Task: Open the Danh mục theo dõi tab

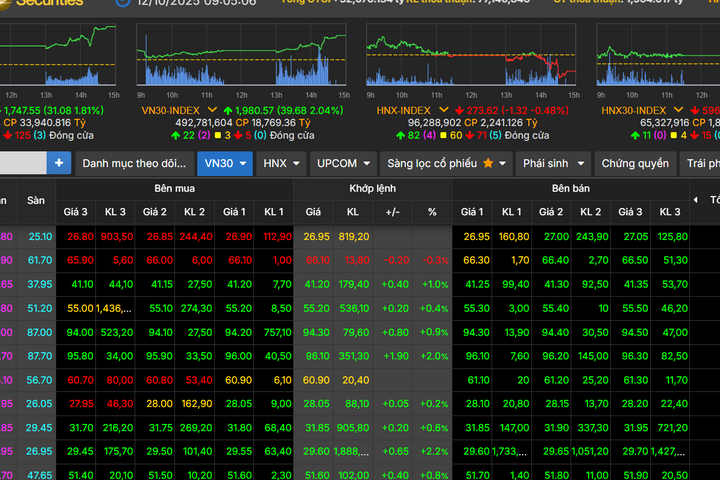Action: point(134,164)
